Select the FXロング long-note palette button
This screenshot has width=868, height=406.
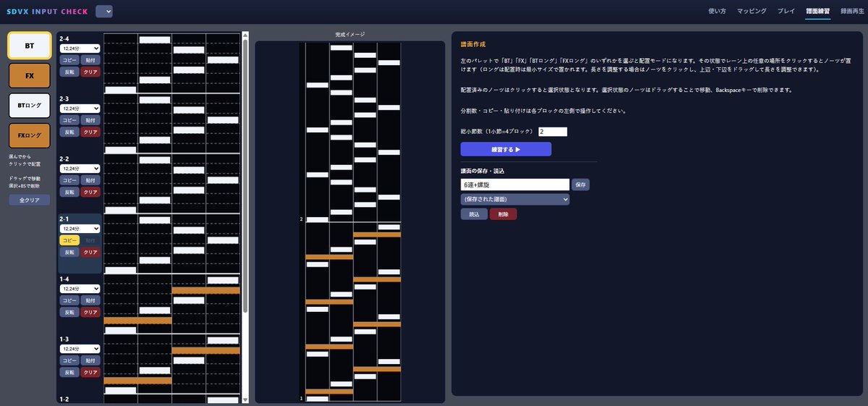click(x=30, y=135)
